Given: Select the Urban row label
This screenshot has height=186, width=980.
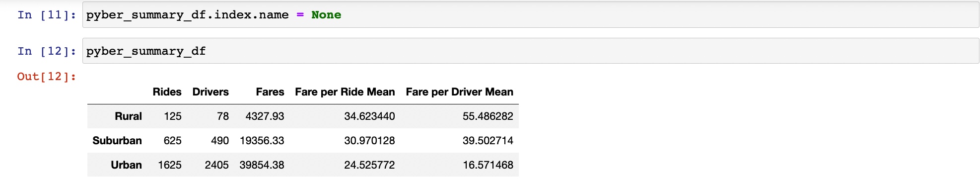Looking at the screenshot, I should (126, 165).
